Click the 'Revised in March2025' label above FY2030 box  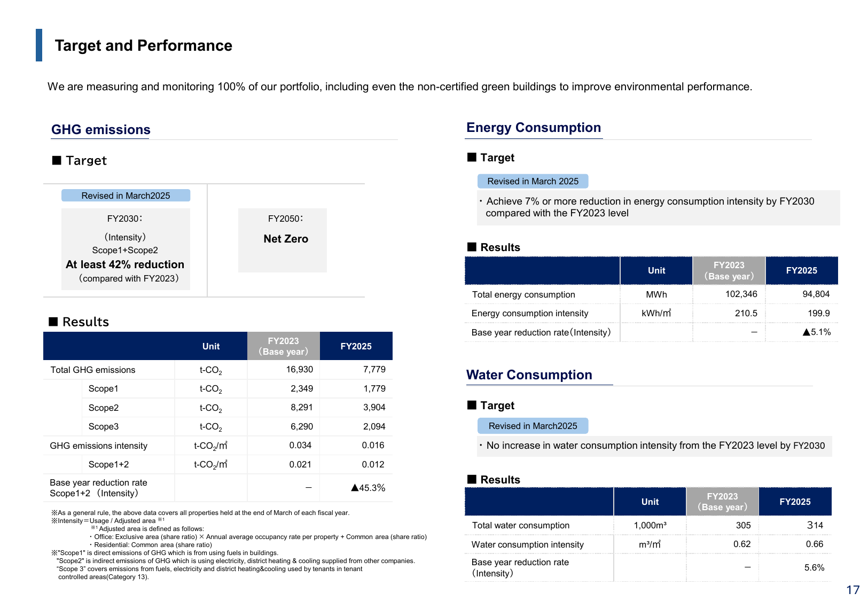[x=126, y=196]
